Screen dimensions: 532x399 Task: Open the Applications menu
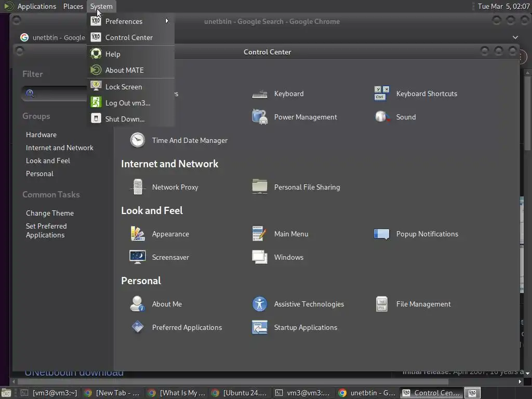37,6
